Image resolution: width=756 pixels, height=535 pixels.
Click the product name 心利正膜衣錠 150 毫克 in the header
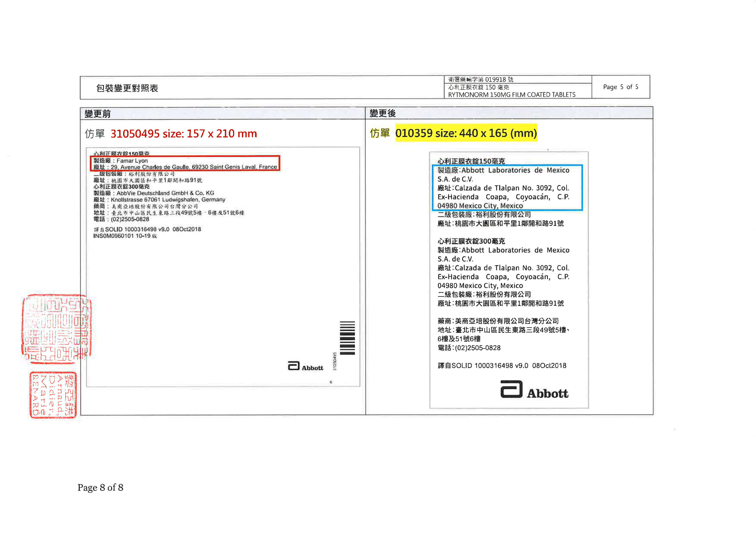pyautogui.click(x=478, y=87)
